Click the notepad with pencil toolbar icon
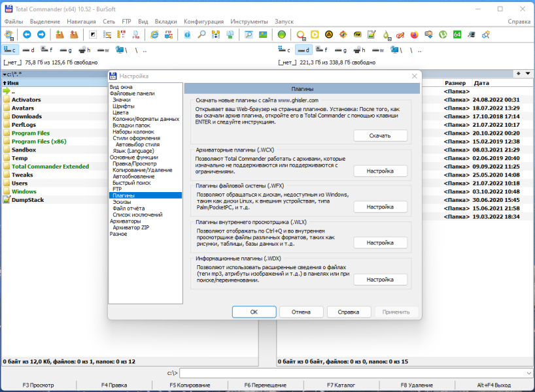Image resolution: width=535 pixels, height=392 pixels. click(371, 35)
